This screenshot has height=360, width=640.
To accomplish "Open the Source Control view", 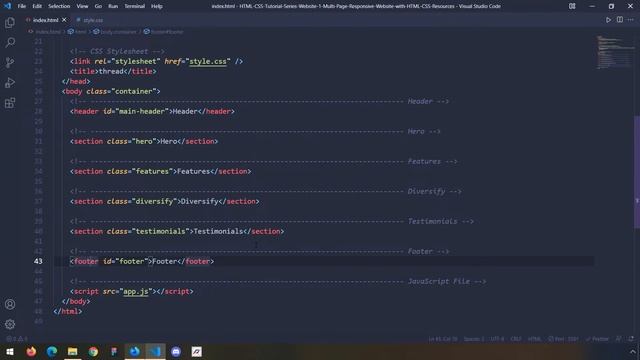I will point(10,62).
